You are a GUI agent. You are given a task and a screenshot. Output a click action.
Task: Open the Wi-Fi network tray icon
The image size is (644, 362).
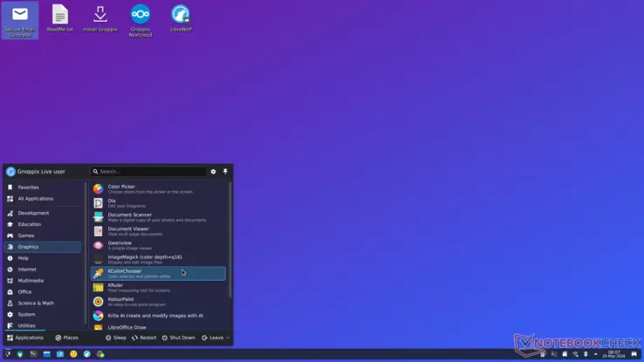pos(575,354)
